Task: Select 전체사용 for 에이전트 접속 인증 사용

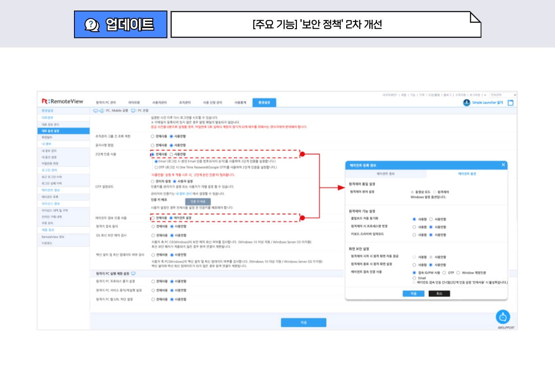Action: 153,218
